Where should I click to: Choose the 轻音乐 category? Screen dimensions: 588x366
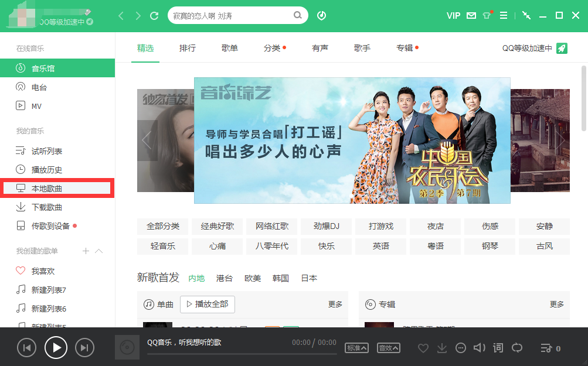[x=163, y=246]
